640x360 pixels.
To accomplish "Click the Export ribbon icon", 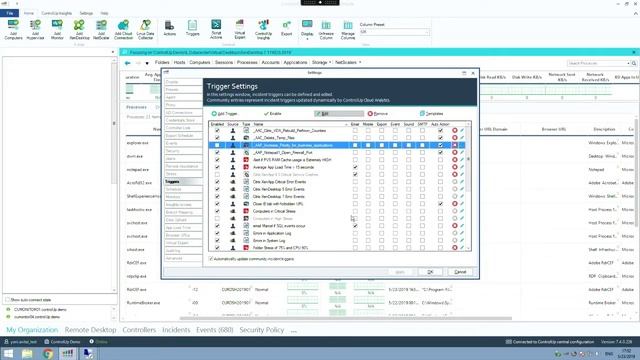I will point(287,25).
